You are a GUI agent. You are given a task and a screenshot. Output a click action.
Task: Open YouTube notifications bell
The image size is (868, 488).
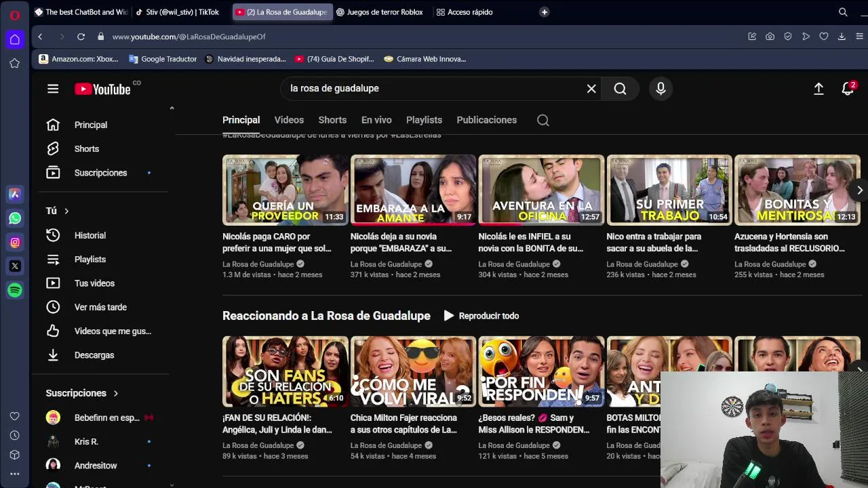click(x=848, y=89)
